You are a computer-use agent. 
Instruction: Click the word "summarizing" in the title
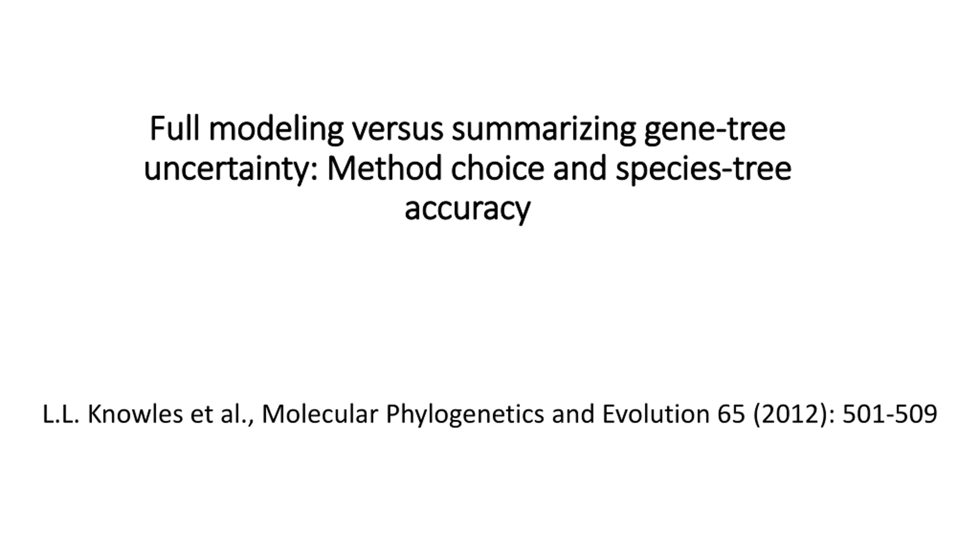click(544, 130)
